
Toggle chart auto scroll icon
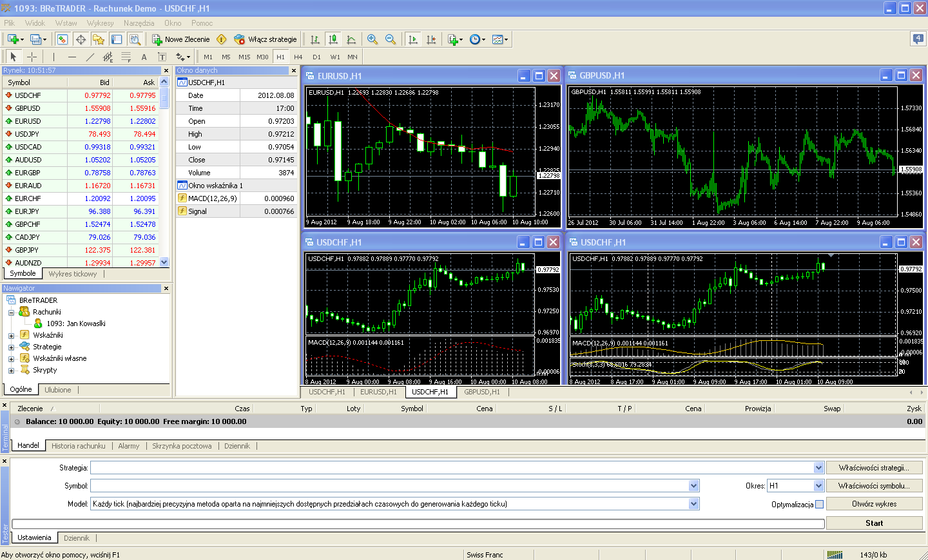point(413,39)
